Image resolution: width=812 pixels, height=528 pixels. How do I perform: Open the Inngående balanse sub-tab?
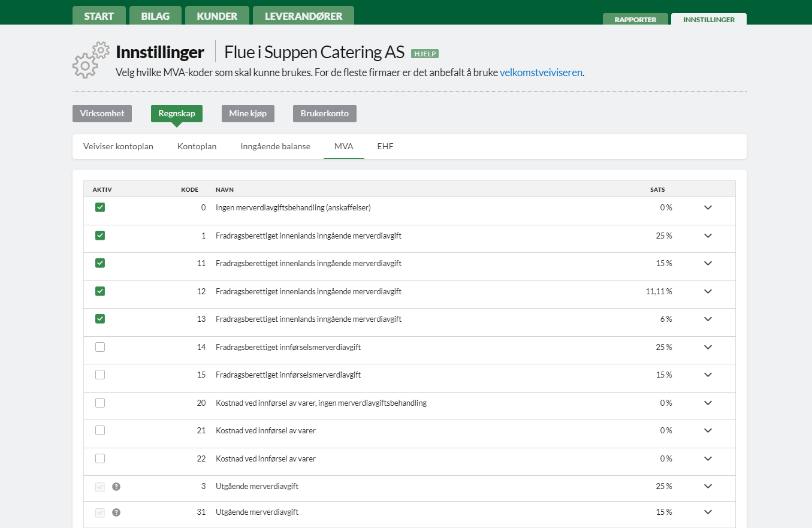coord(276,146)
